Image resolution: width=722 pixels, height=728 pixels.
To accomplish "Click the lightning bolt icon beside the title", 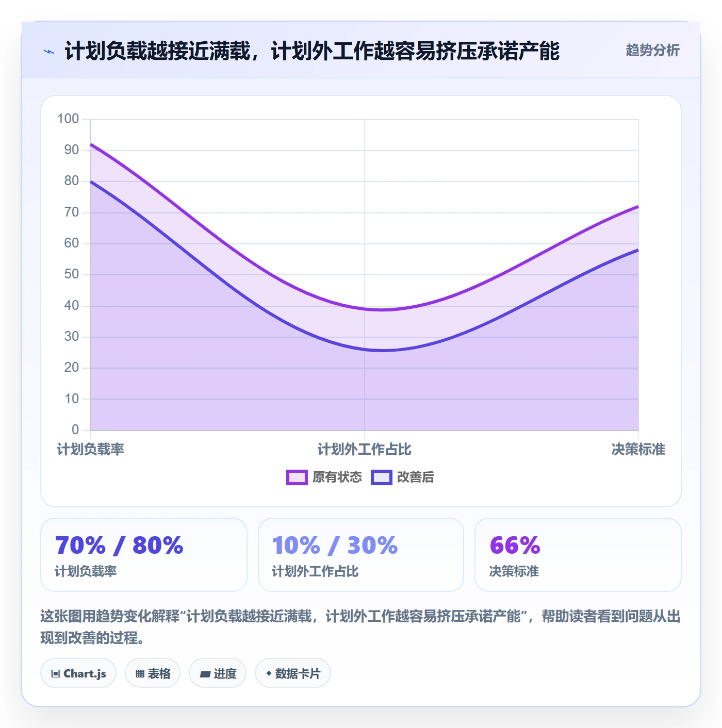I will (49, 52).
